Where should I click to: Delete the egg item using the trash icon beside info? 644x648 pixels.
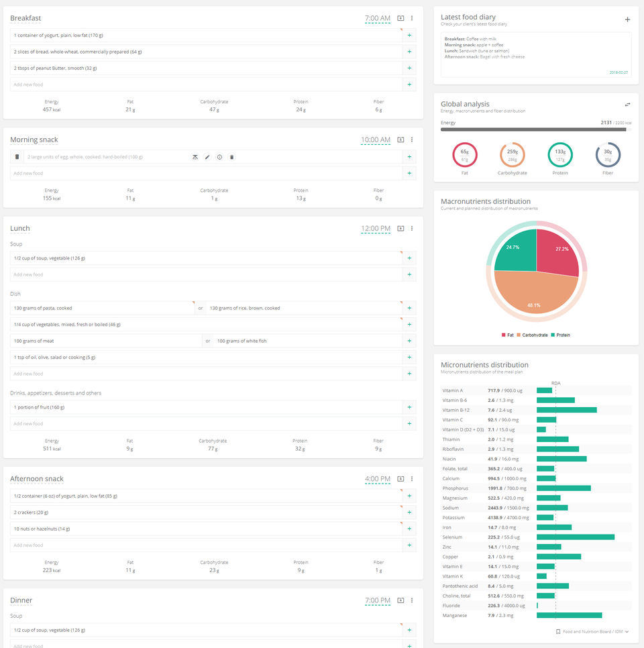point(231,157)
